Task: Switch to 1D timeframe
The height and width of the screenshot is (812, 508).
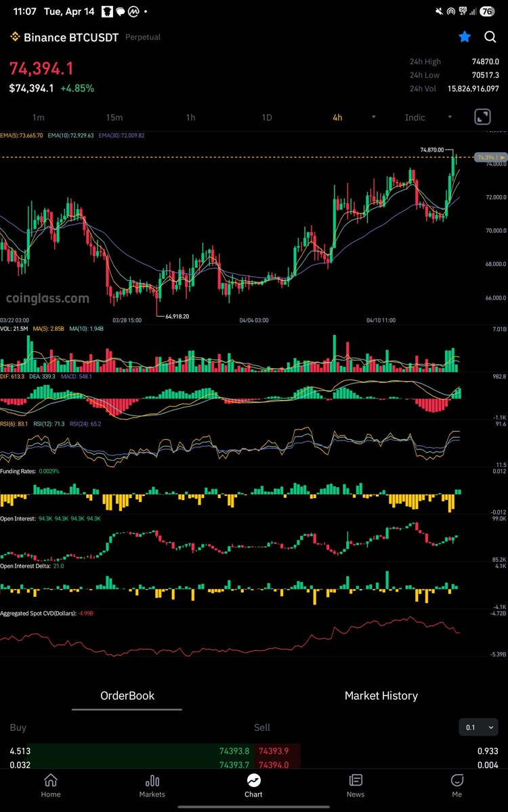Action: click(x=267, y=118)
